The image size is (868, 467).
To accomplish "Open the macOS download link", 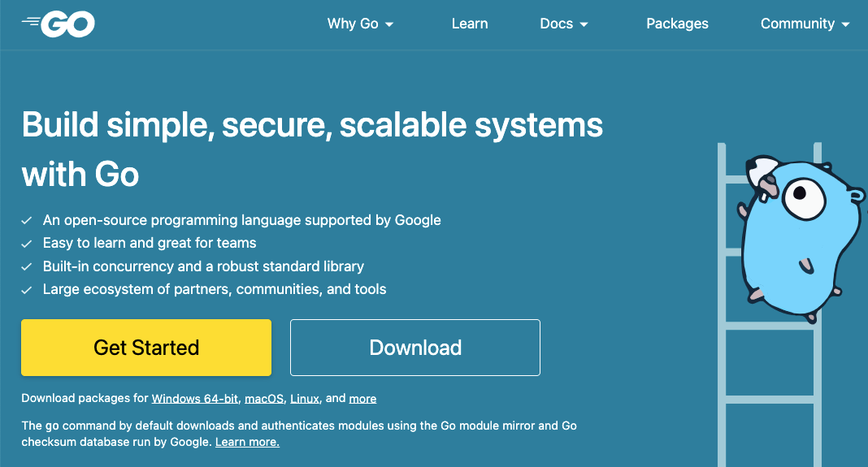I will (264, 399).
